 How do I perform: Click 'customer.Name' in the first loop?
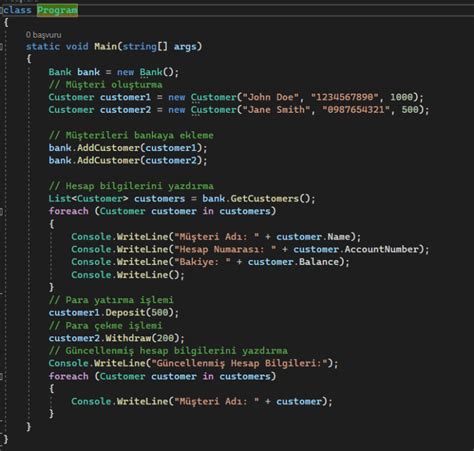[x=313, y=237]
